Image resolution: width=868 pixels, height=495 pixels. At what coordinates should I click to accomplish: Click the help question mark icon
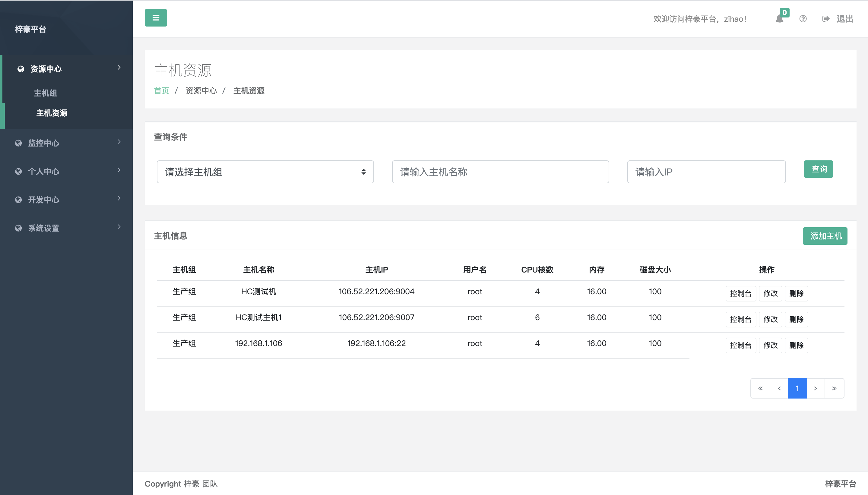coord(803,19)
